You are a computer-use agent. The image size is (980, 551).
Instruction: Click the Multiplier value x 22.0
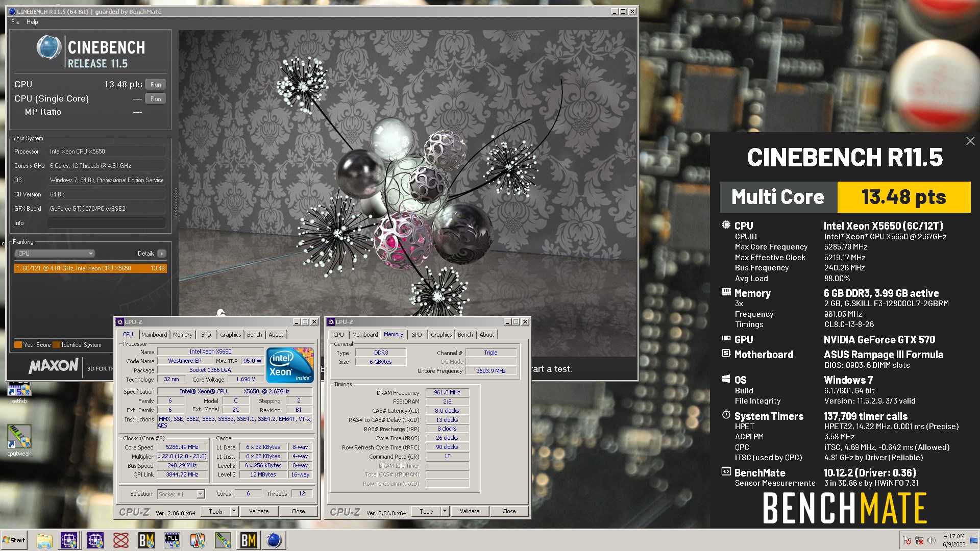(x=182, y=456)
